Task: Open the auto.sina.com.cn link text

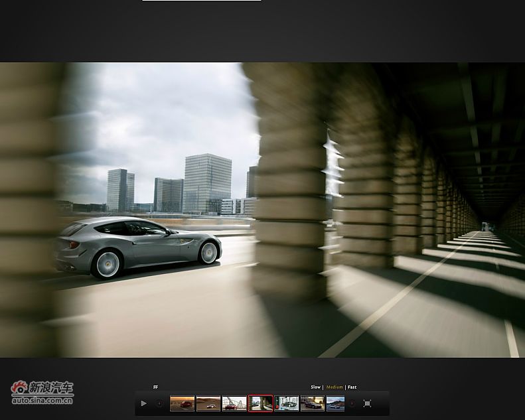Action: pos(42,400)
